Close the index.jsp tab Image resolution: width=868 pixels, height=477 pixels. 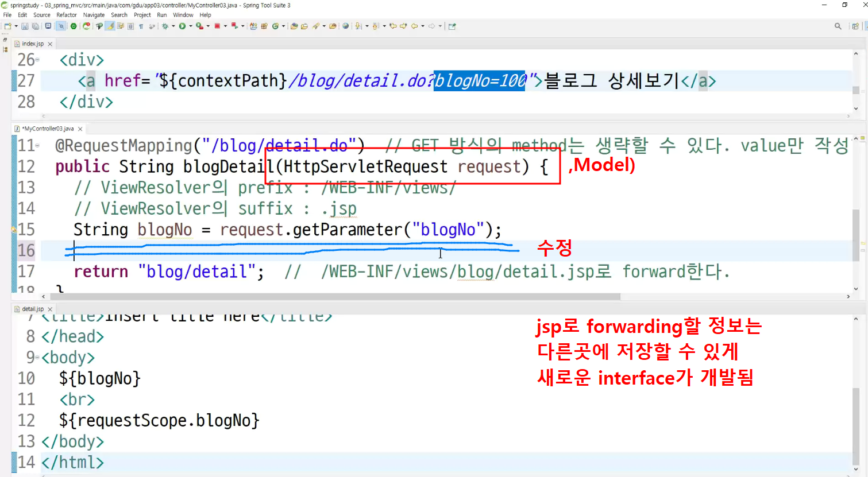50,44
